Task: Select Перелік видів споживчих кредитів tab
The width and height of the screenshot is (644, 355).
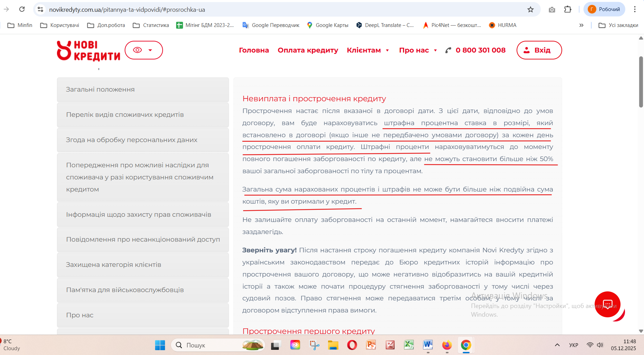Action: coord(143,115)
